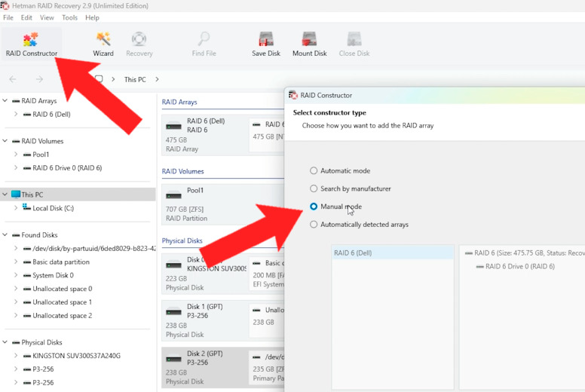This screenshot has width=585, height=392.
Task: Collapse the RAID Arrays tree section
Action: point(5,100)
